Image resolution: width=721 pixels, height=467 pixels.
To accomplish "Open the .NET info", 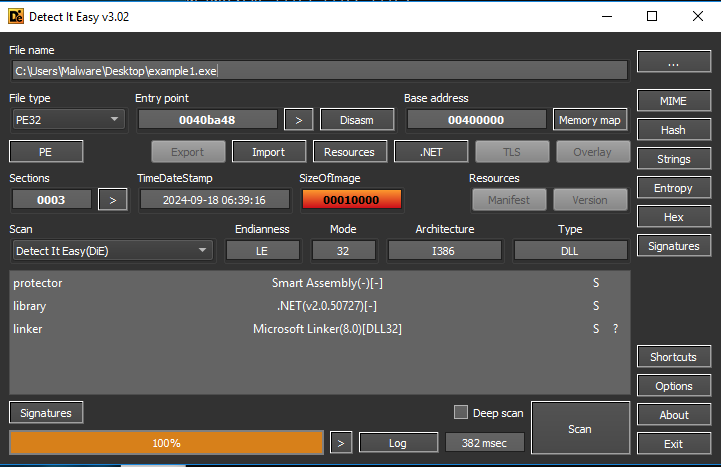I will pyautogui.click(x=431, y=152).
